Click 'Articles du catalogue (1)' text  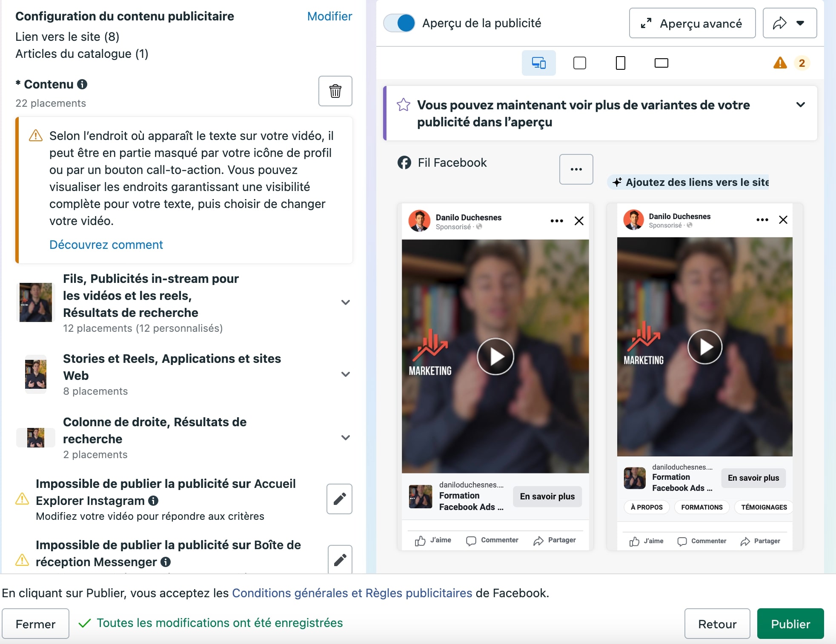(x=82, y=54)
